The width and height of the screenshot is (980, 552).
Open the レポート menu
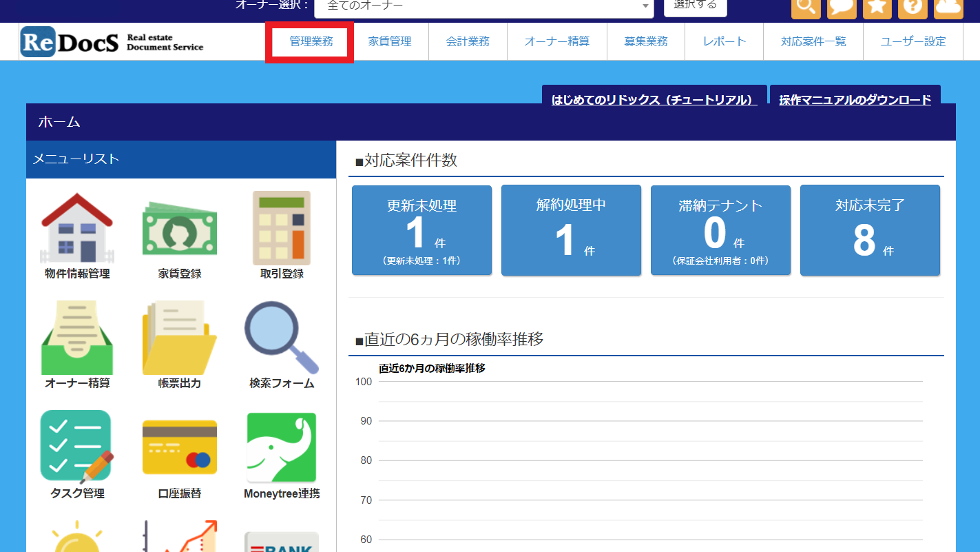coord(724,41)
